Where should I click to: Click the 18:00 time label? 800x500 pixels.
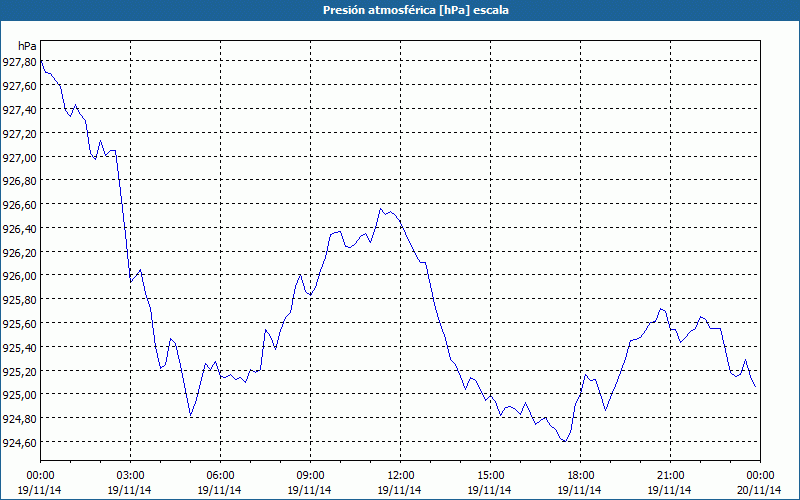pyautogui.click(x=581, y=476)
